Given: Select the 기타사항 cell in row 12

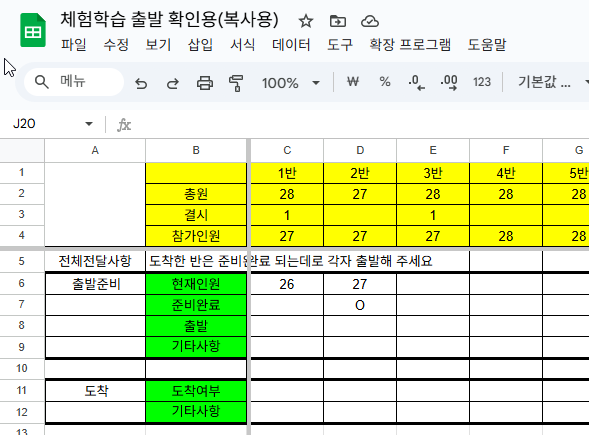Looking at the screenshot, I should [x=196, y=412].
